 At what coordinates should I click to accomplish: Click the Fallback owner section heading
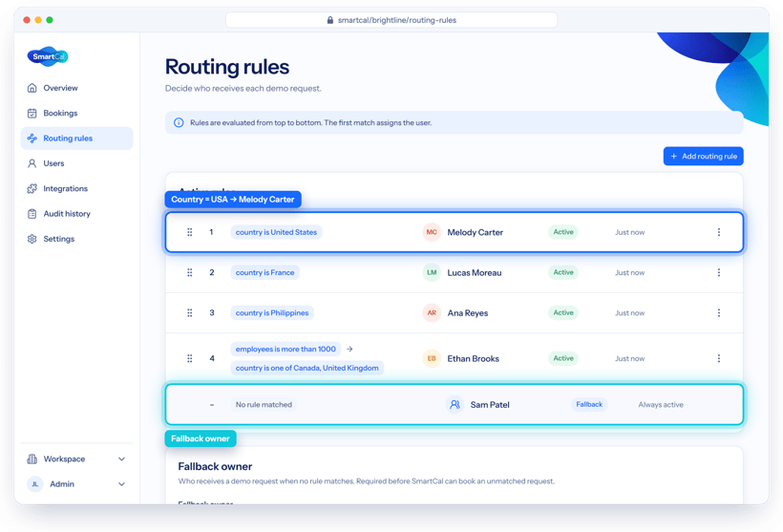[x=215, y=466]
